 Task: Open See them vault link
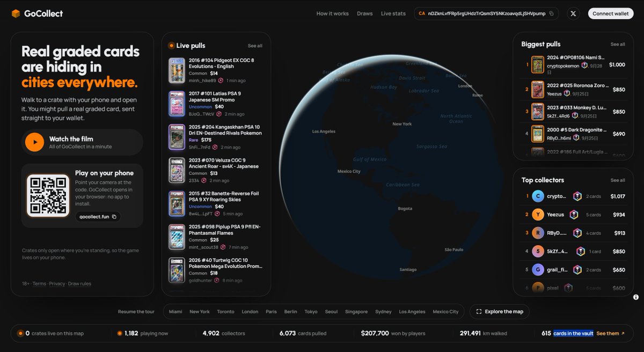611,333
